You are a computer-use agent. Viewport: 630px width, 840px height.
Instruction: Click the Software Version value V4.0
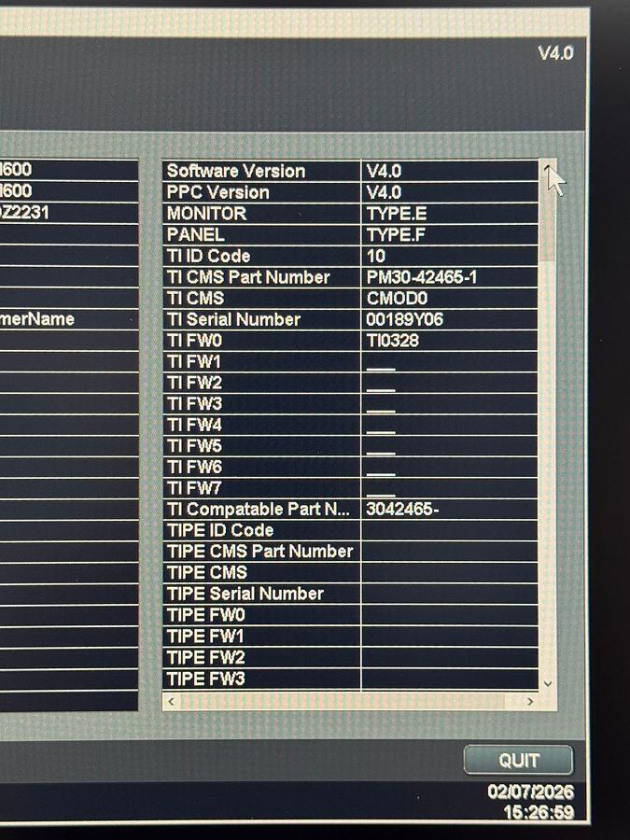tap(384, 172)
